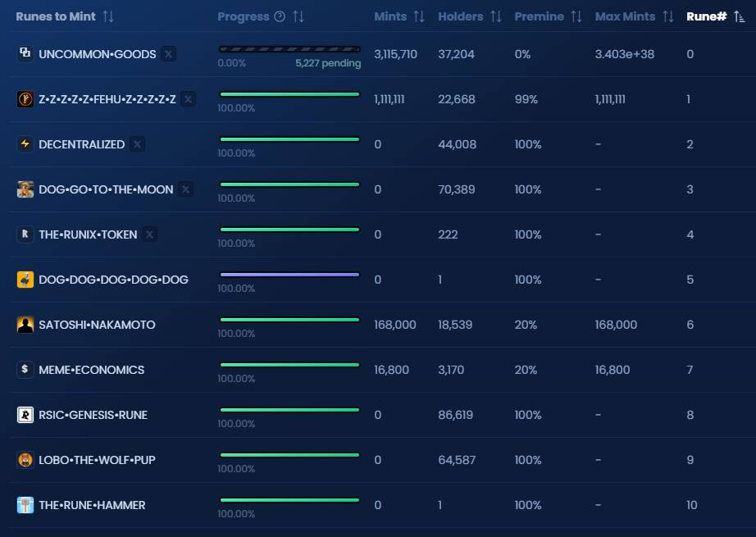Open X link next to DOG•GO•TO•THE•MOON

click(185, 189)
